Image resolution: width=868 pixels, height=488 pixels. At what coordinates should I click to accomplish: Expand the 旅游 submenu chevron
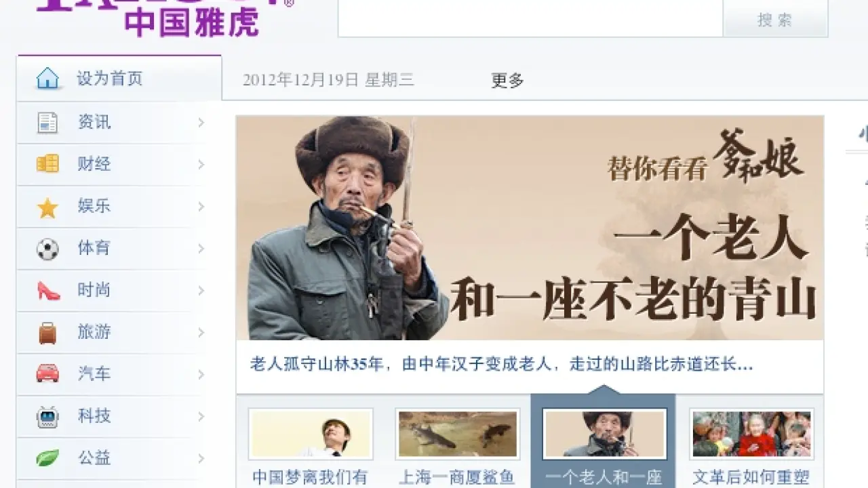[x=201, y=333]
